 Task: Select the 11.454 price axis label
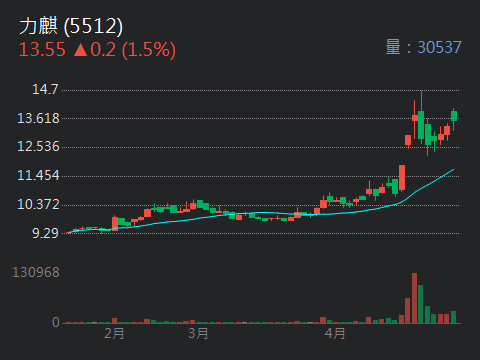tap(38, 176)
